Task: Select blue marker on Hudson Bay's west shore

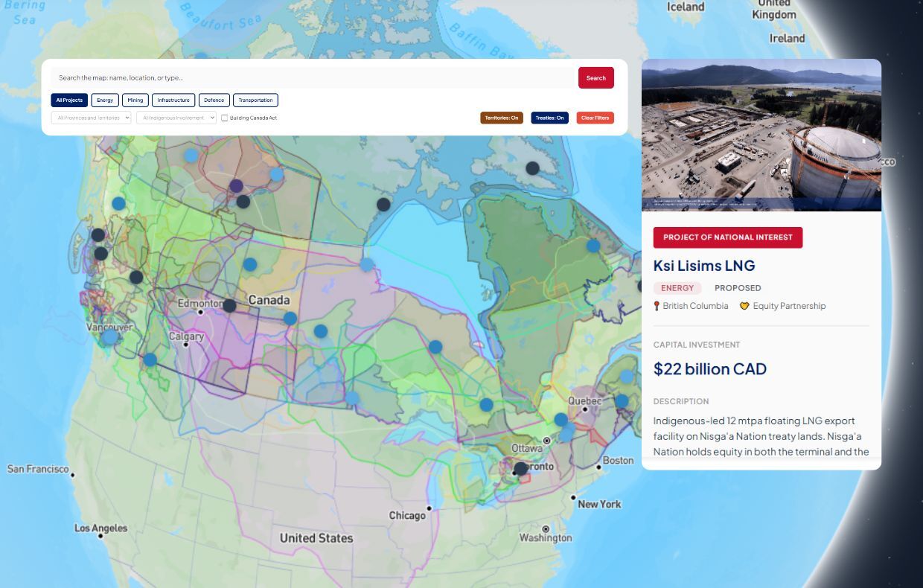Action: [x=367, y=264]
